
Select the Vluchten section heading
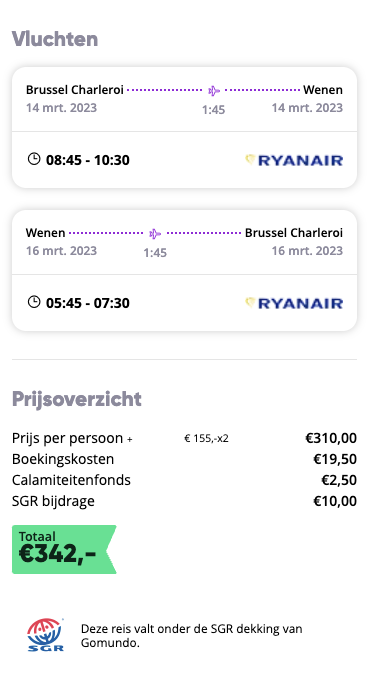[x=55, y=39]
